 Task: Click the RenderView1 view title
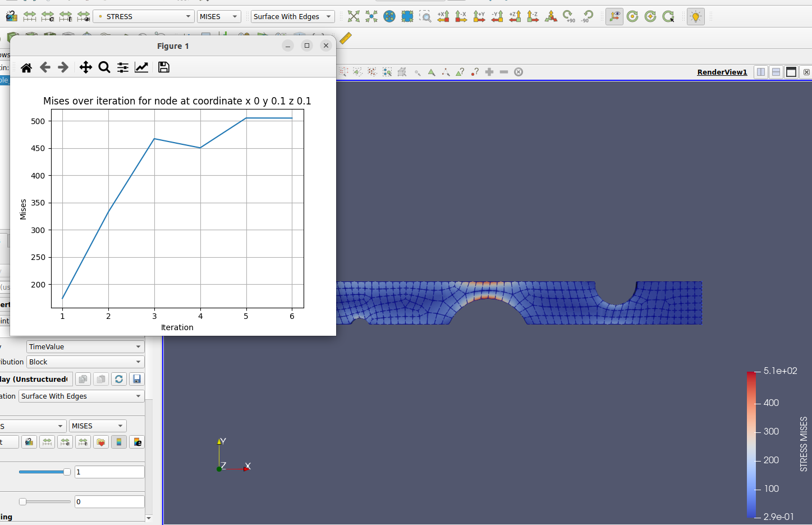click(x=722, y=72)
